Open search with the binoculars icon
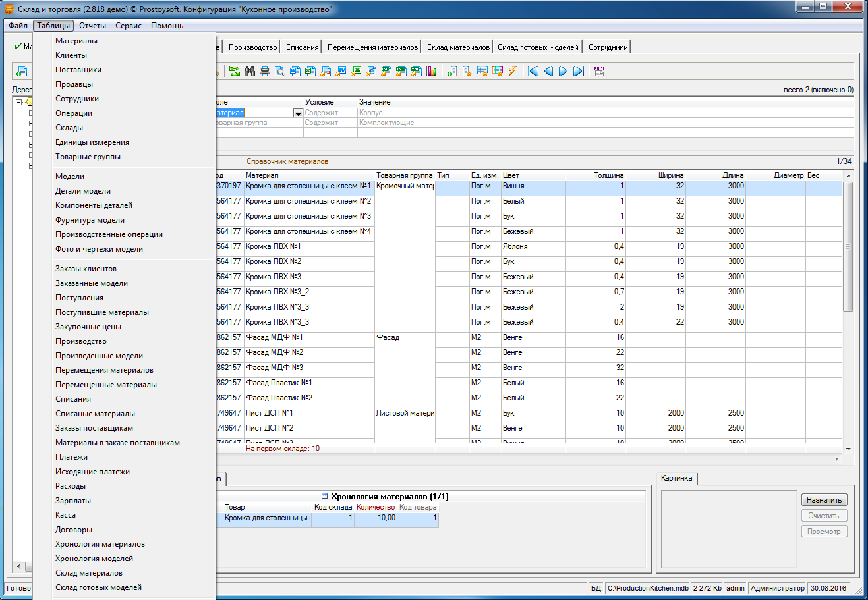The width and height of the screenshot is (868, 600). (x=250, y=71)
